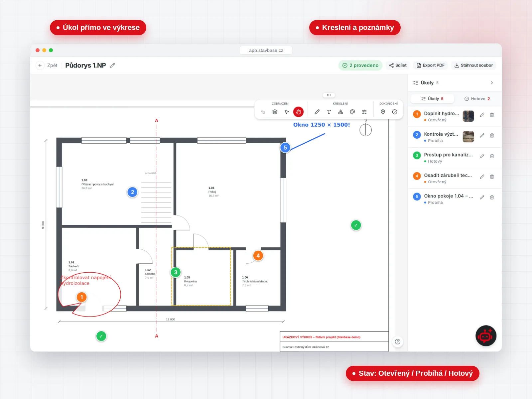This screenshot has width=532, height=399.
Task: Click the Sdílet button
Action: point(398,66)
